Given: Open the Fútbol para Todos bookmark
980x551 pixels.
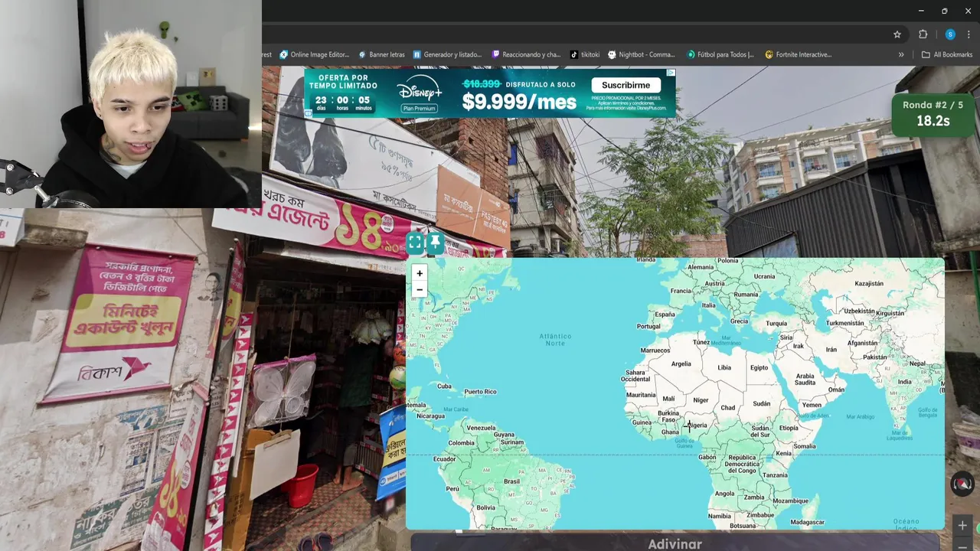Looking at the screenshot, I should (720, 54).
